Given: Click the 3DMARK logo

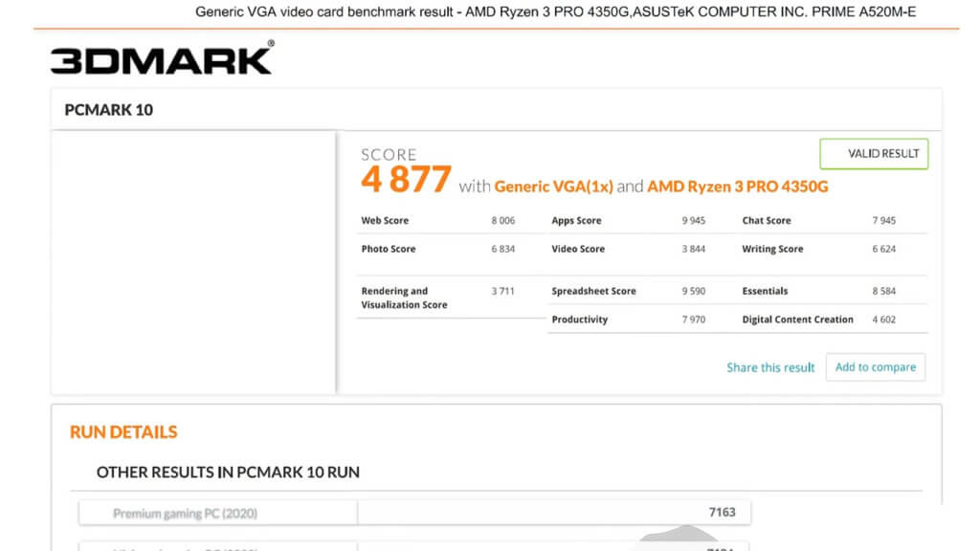Looking at the screenshot, I should pos(163,58).
